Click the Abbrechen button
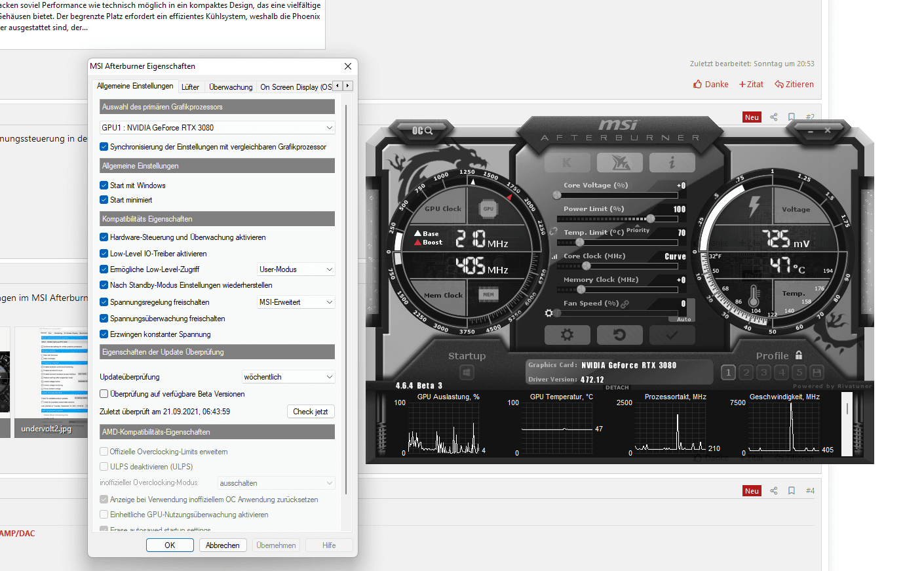This screenshot has width=924, height=571. pos(223,545)
